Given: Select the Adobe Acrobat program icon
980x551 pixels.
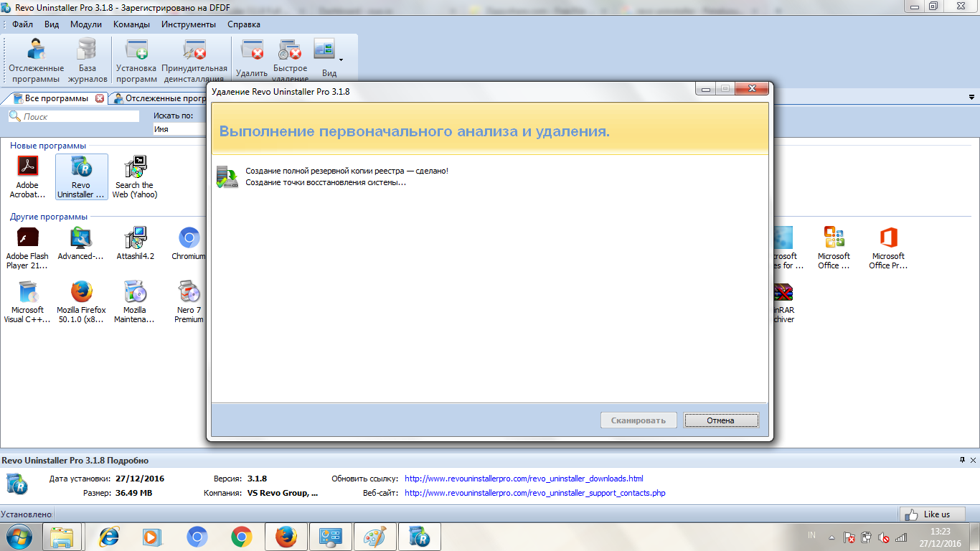Looking at the screenshot, I should [x=28, y=178].
